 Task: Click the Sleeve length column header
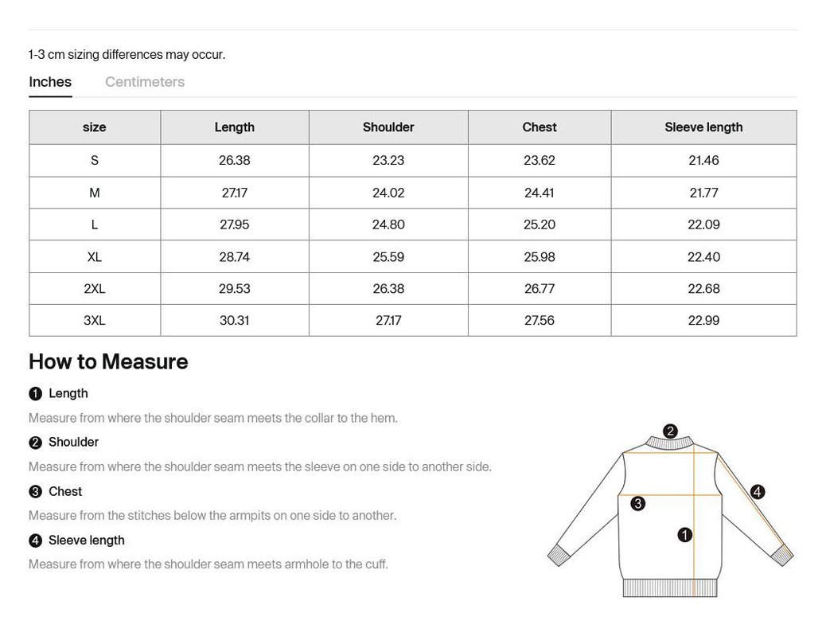pyautogui.click(x=703, y=127)
